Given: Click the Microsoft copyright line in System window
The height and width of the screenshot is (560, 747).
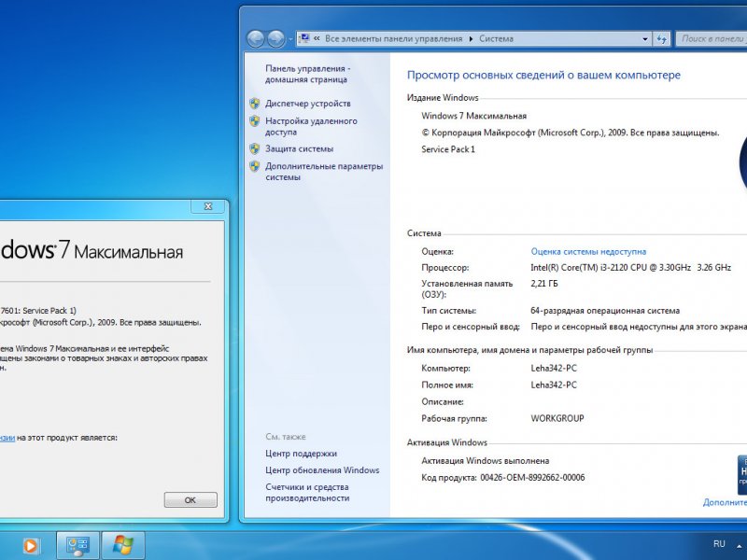Looking at the screenshot, I should 571,133.
